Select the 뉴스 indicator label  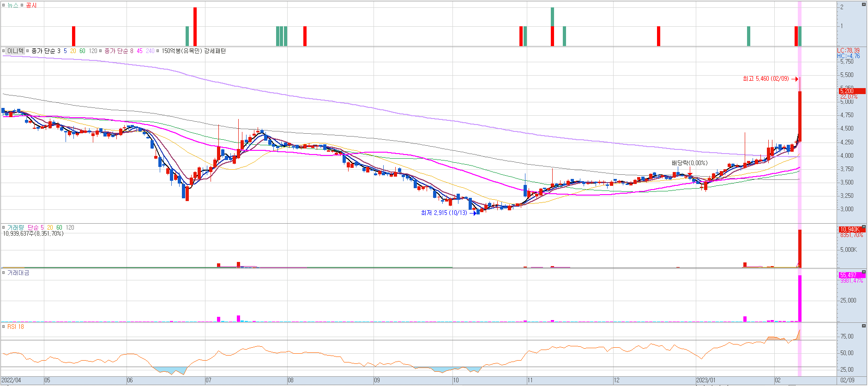point(12,5)
